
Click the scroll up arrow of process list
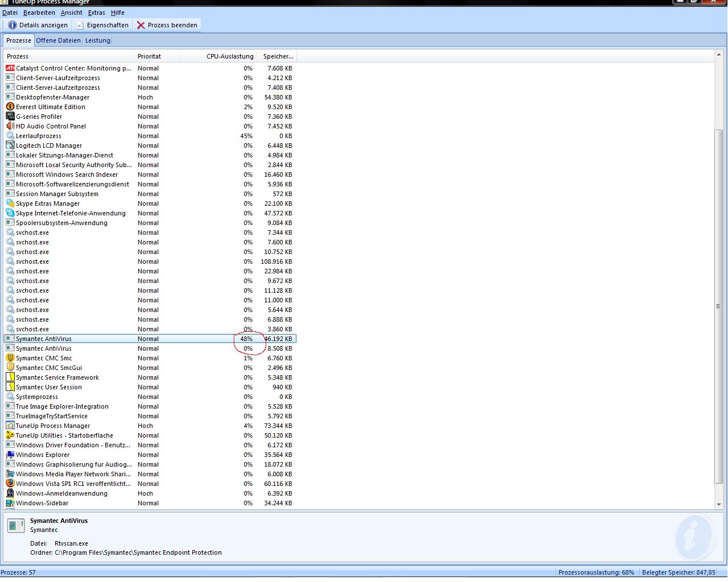(x=719, y=55)
